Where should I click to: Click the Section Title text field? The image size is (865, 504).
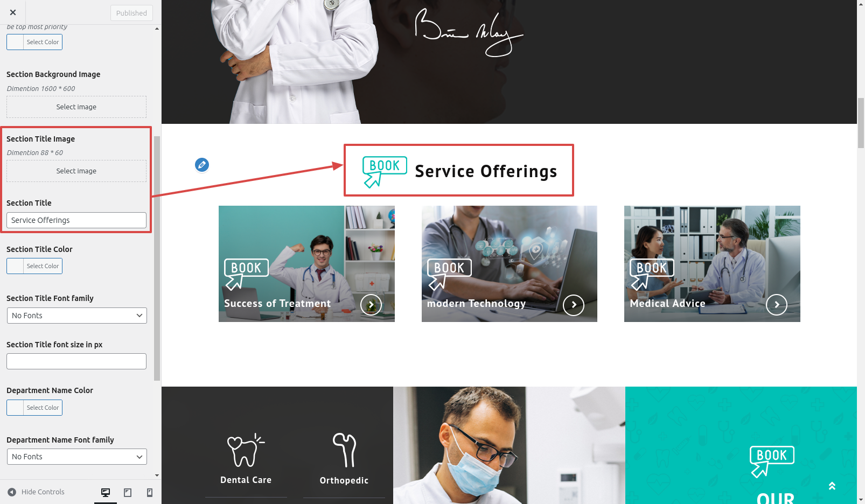pyautogui.click(x=76, y=220)
